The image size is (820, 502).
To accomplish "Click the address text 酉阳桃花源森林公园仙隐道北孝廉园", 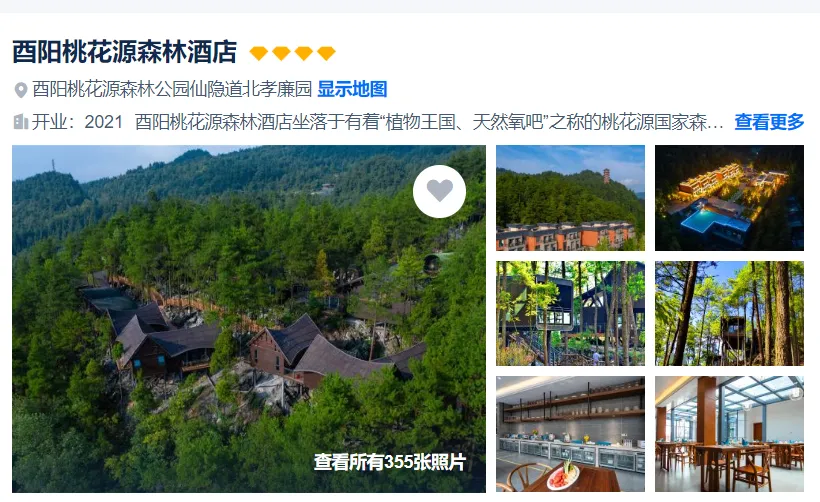I will click(172, 89).
